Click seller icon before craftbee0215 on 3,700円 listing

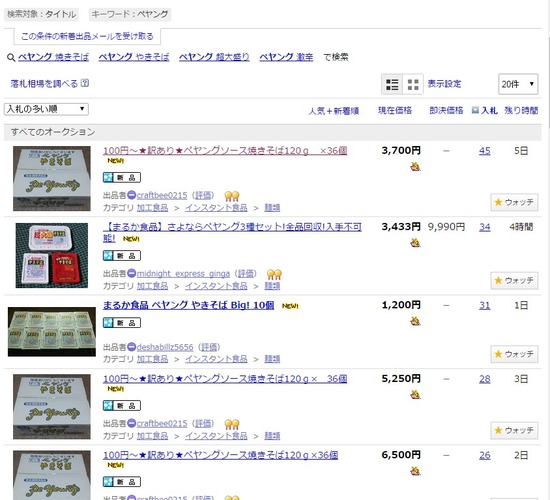coord(132,195)
